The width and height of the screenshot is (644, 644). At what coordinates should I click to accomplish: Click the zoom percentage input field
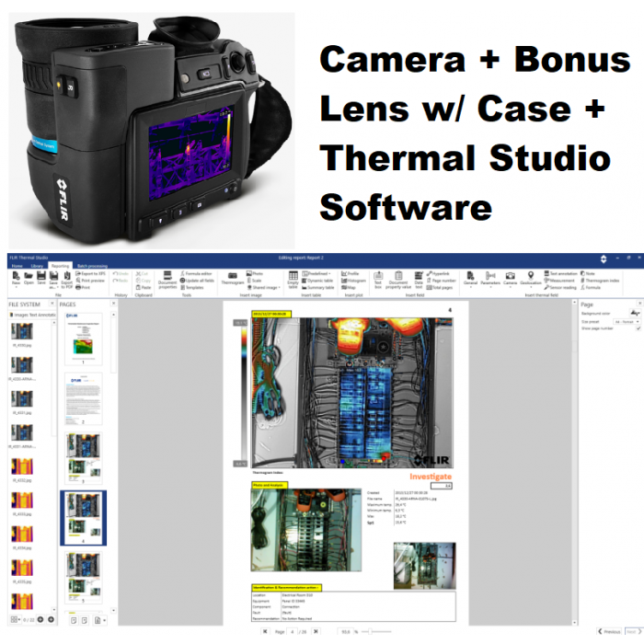[x=345, y=632]
